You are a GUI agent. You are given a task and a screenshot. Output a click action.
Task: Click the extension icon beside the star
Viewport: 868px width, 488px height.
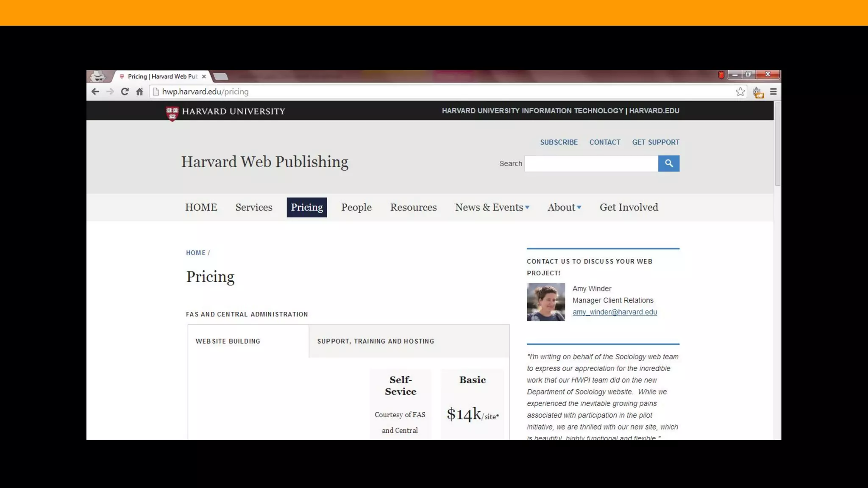758,92
